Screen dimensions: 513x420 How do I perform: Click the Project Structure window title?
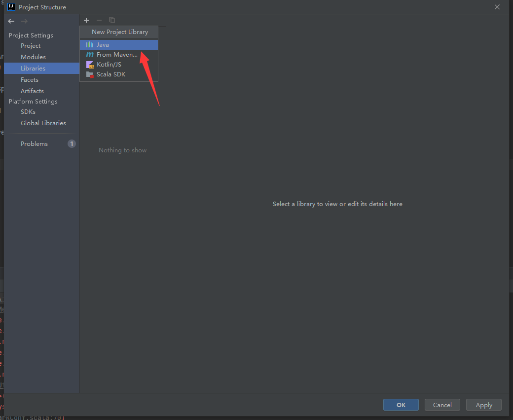click(x=42, y=7)
